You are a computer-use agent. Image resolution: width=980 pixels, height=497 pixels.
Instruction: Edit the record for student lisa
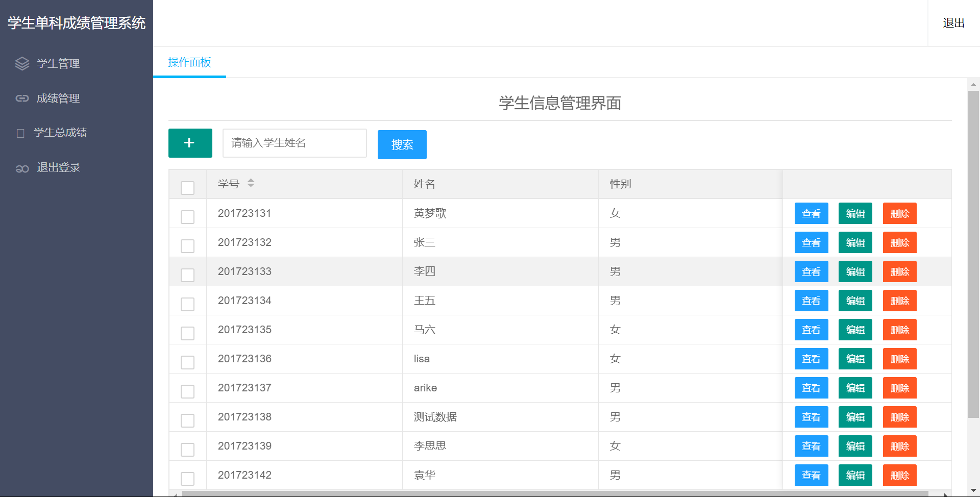tap(855, 359)
